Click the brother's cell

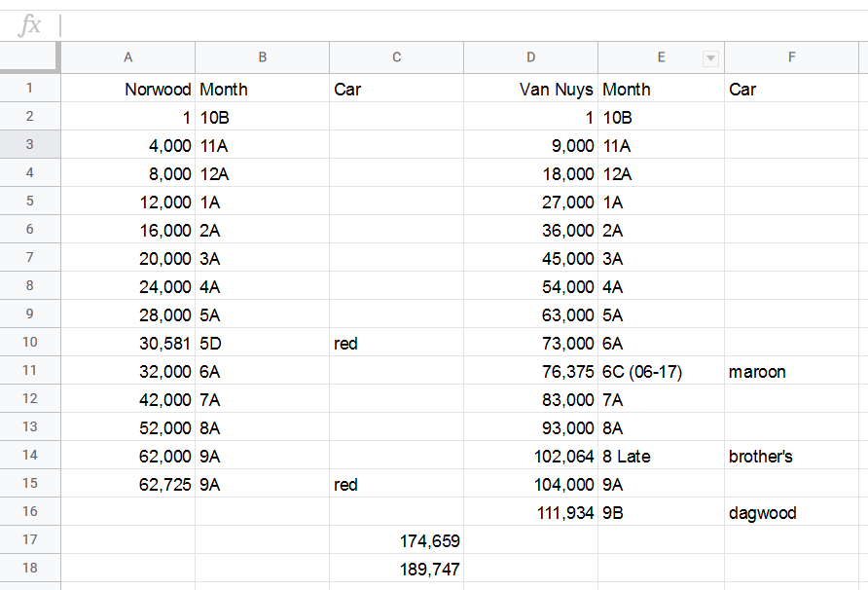point(791,457)
